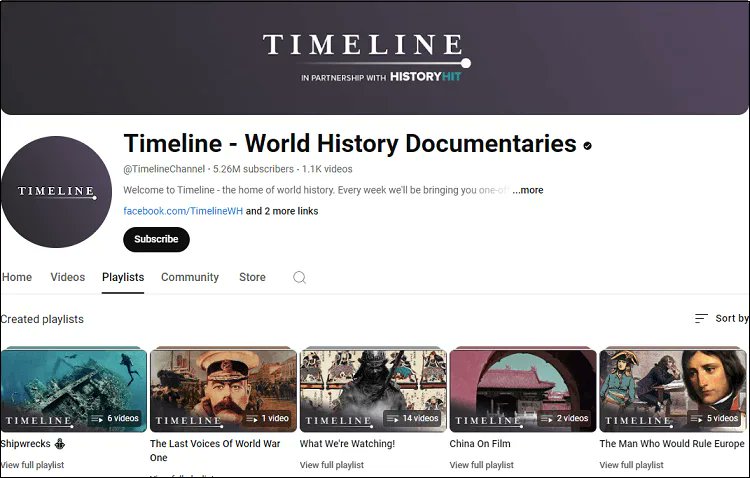
Task: Click 'The Man Who Would Rule Europe' title
Action: [x=672, y=444]
